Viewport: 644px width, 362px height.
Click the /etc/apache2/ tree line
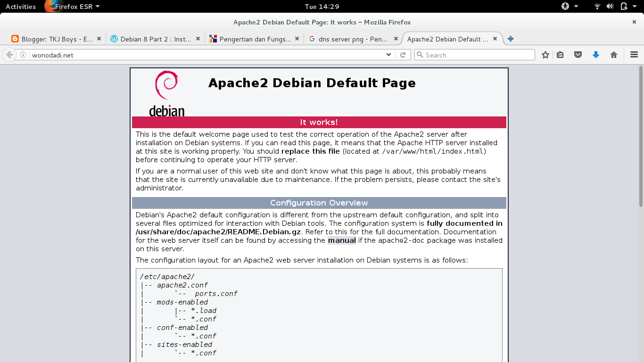click(x=167, y=277)
